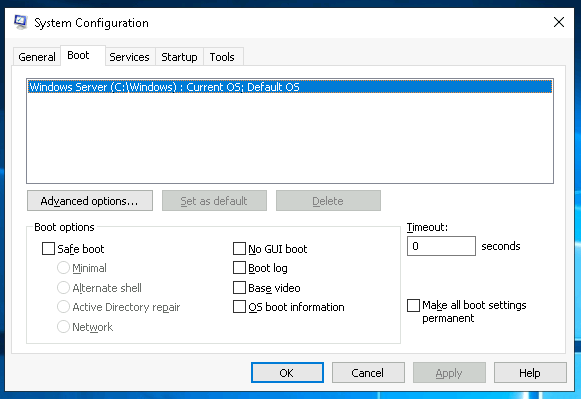Viewport: 581px width, 399px height.
Task: Tick OS boot information checkbox
Action: (239, 307)
